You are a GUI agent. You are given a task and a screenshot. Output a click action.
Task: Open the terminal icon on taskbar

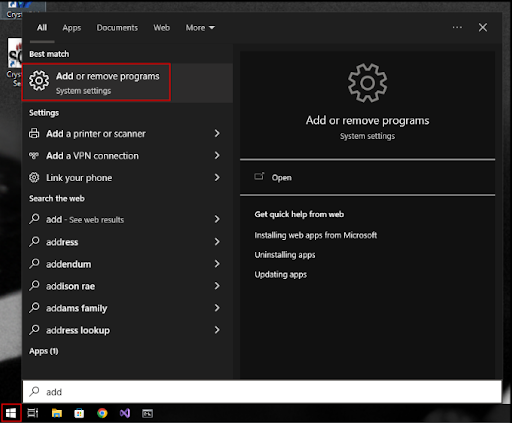point(147,413)
